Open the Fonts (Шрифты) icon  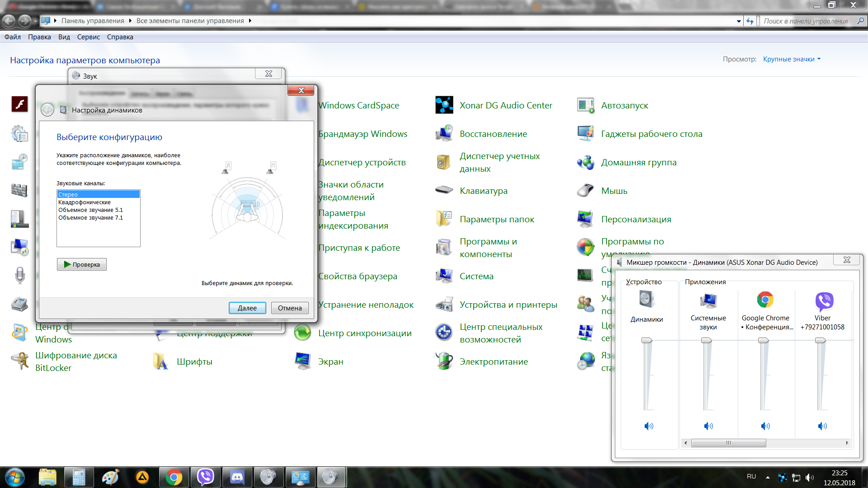pyautogui.click(x=161, y=361)
